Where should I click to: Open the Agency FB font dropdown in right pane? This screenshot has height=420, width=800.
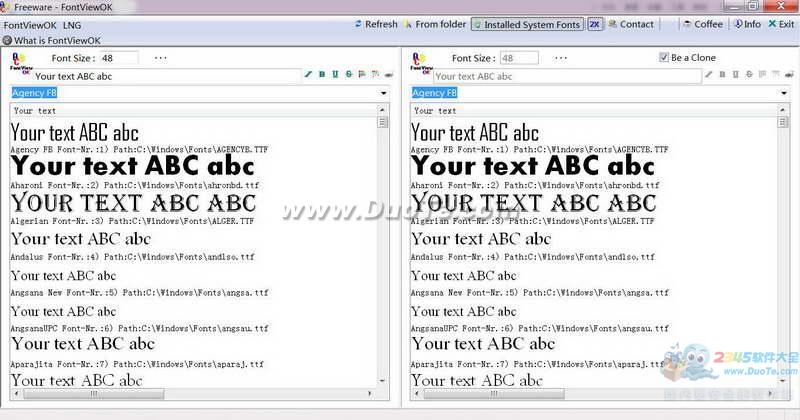pos(784,93)
